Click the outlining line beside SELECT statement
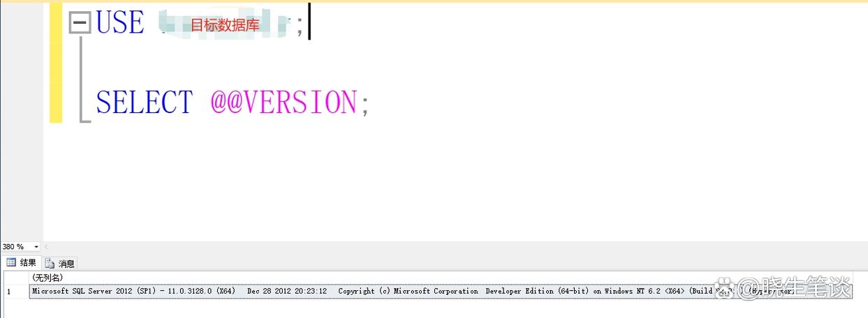The height and width of the screenshot is (318, 868). tap(82, 84)
